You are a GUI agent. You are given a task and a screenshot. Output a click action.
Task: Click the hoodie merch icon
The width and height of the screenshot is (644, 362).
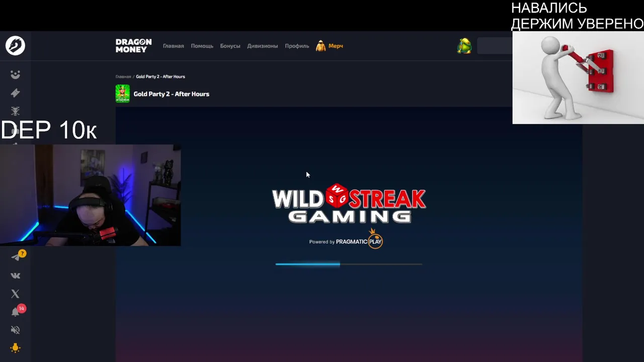320,46
